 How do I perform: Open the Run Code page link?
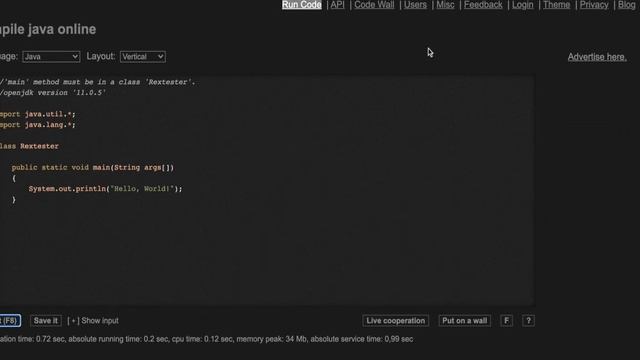pyautogui.click(x=302, y=5)
